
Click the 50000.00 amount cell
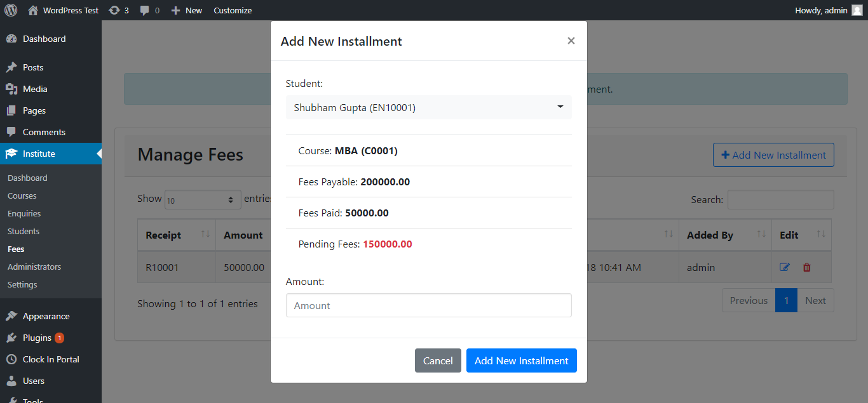(244, 267)
